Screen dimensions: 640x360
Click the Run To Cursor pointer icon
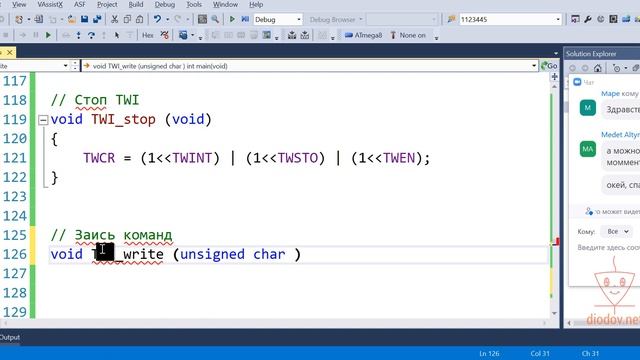point(117,36)
